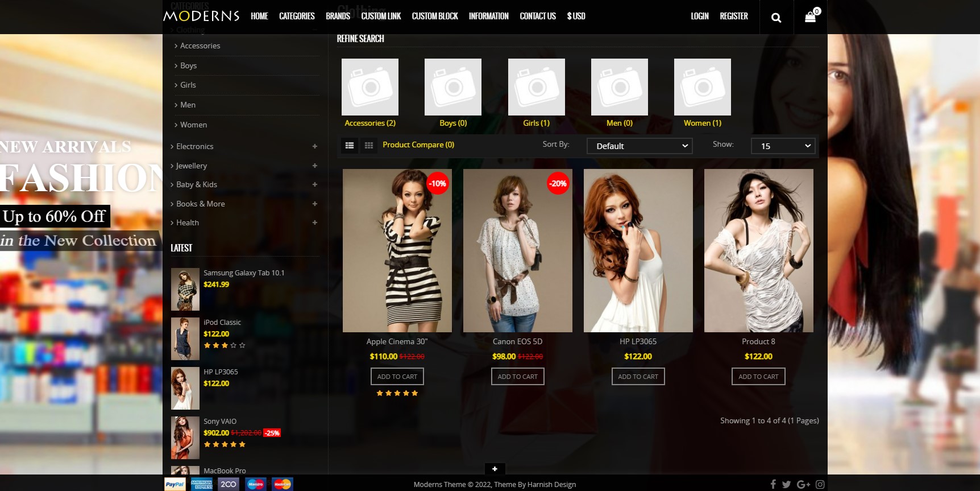Expand the Jewellery category plus toggle
The image size is (980, 491).
pyautogui.click(x=315, y=166)
